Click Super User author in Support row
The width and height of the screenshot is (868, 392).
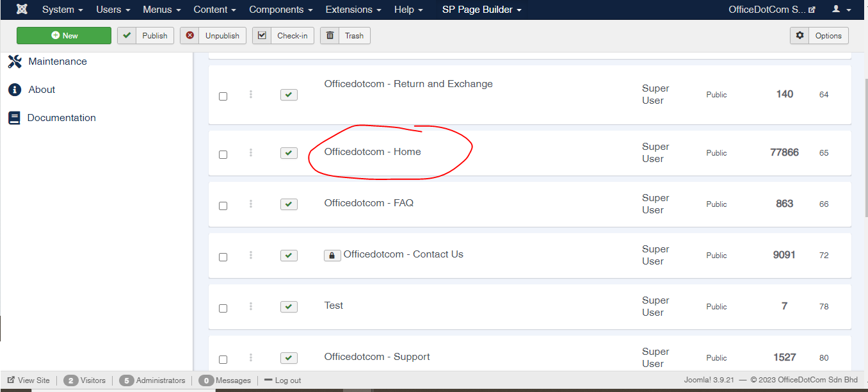(x=655, y=357)
